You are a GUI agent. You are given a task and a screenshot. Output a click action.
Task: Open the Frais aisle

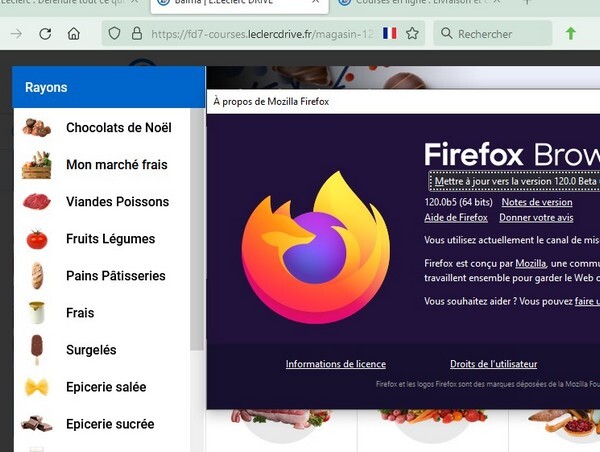[x=80, y=313]
